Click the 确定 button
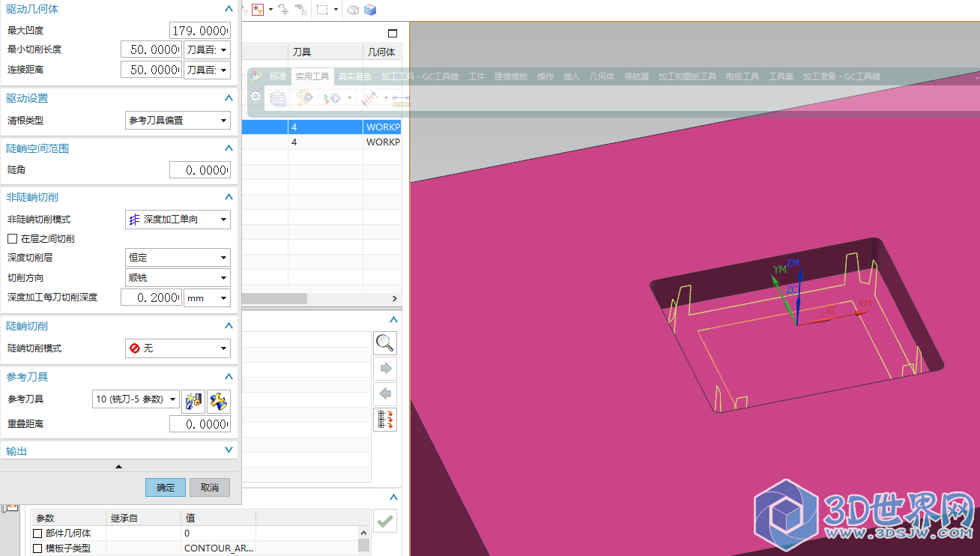 tap(166, 487)
